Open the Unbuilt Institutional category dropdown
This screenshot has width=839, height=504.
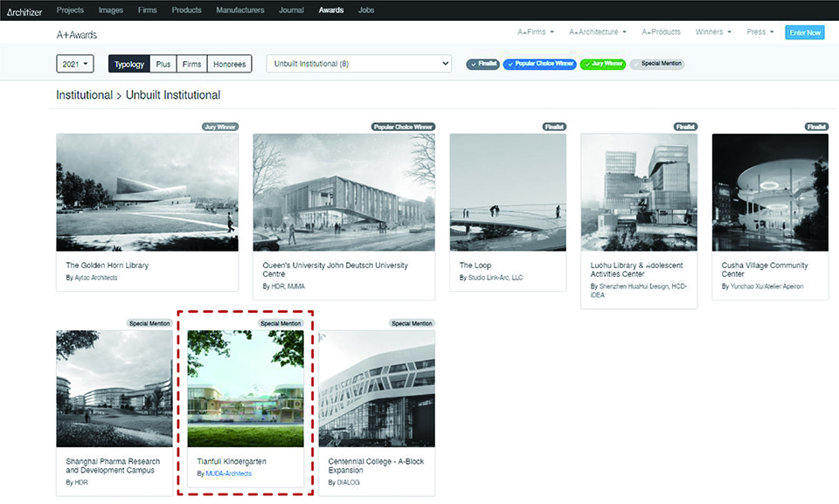coord(359,64)
